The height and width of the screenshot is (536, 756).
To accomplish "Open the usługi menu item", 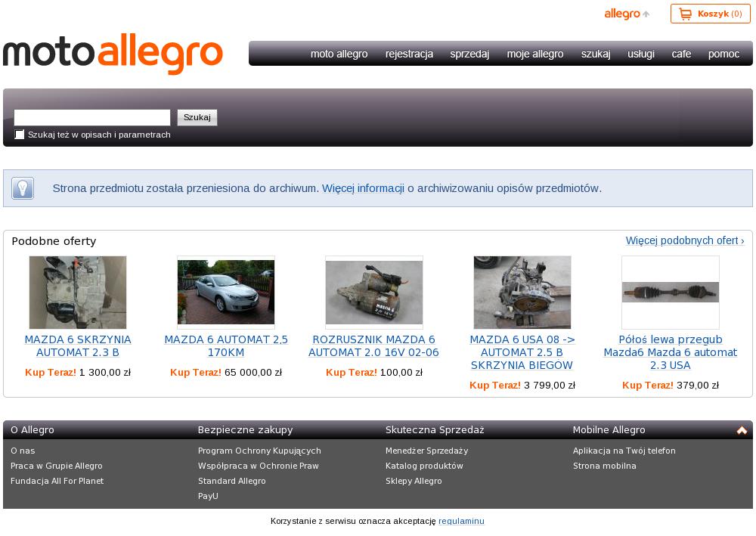I will (x=641, y=54).
